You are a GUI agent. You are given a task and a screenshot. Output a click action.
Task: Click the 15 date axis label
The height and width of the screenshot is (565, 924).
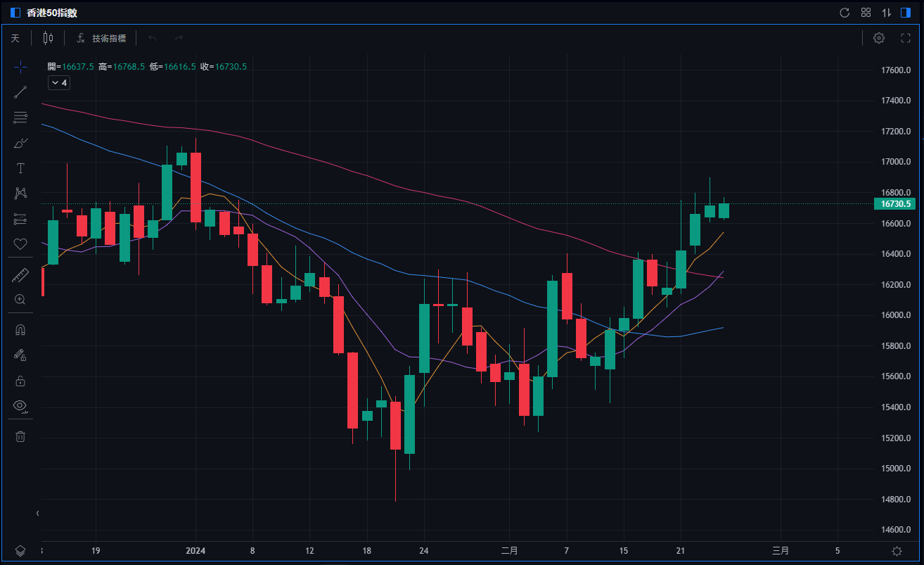(623, 551)
